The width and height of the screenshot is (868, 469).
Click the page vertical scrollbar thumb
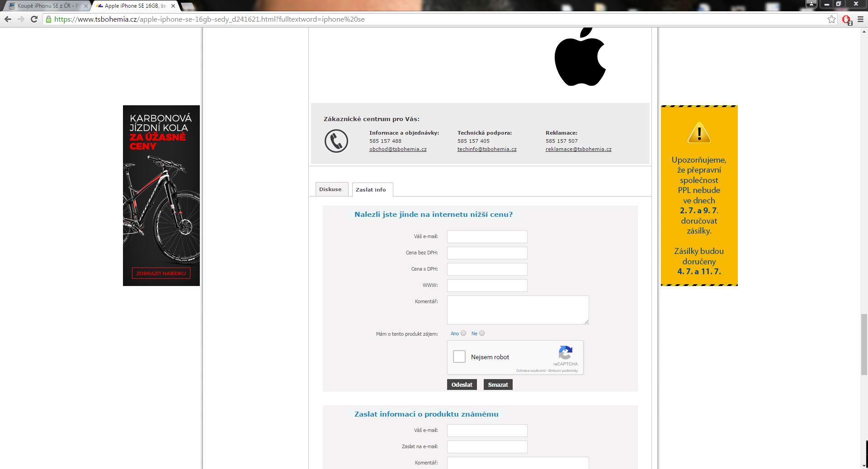[864, 344]
